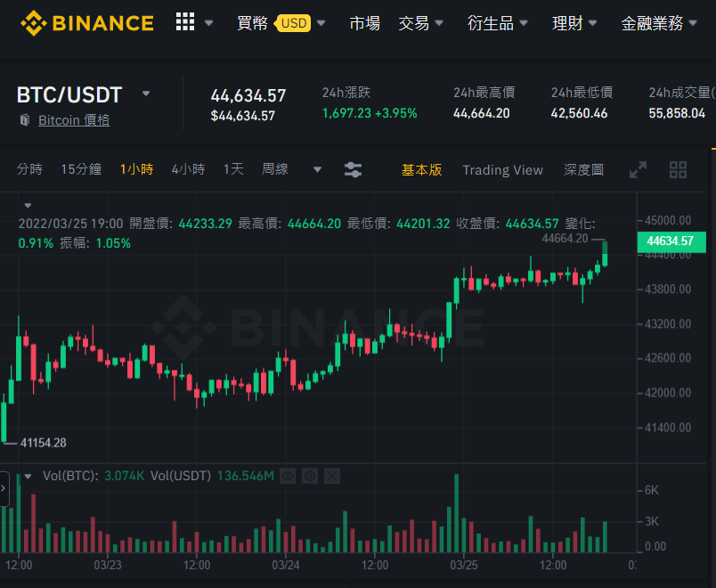716x588 pixels.
Task: Click the book icon beside Bitcoin 價格
Action: coord(25,120)
